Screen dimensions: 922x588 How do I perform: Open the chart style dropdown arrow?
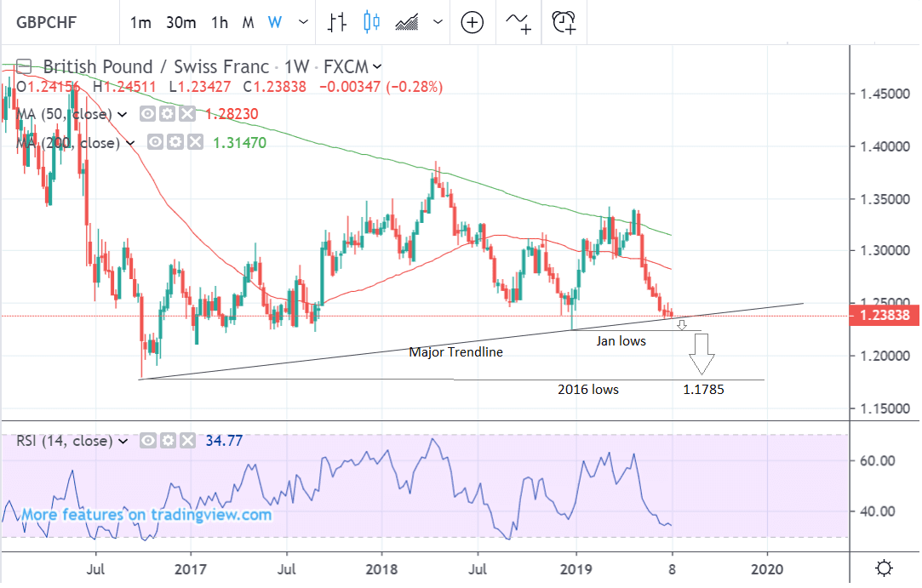[x=438, y=23]
